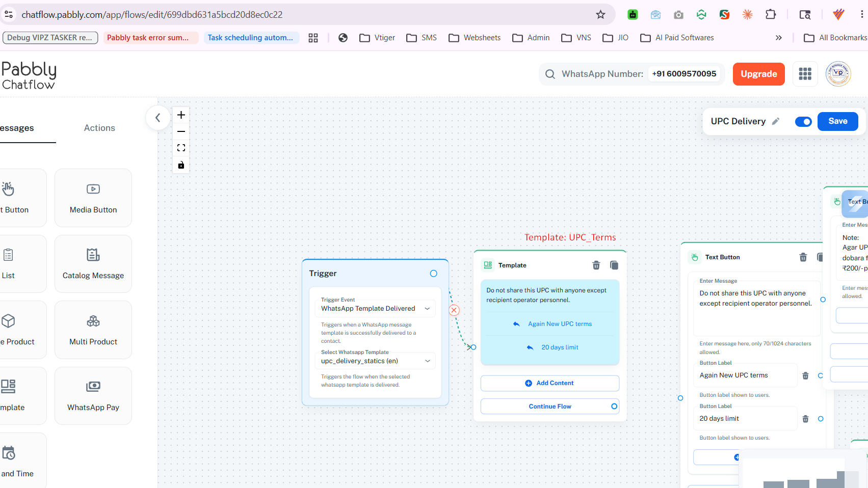Open the Chrome three-dot menu
The image size is (868, 488).
[x=861, y=15]
